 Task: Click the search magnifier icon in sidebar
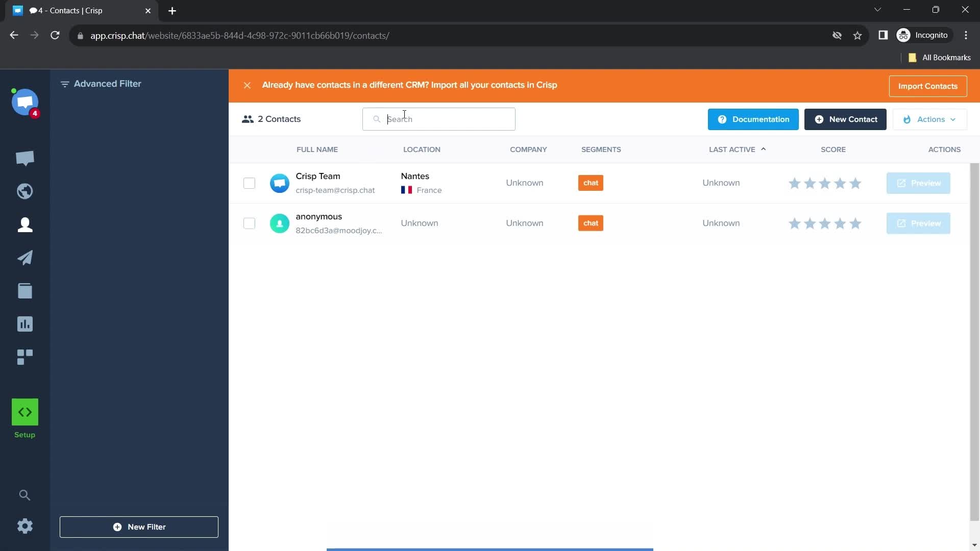pos(24,494)
